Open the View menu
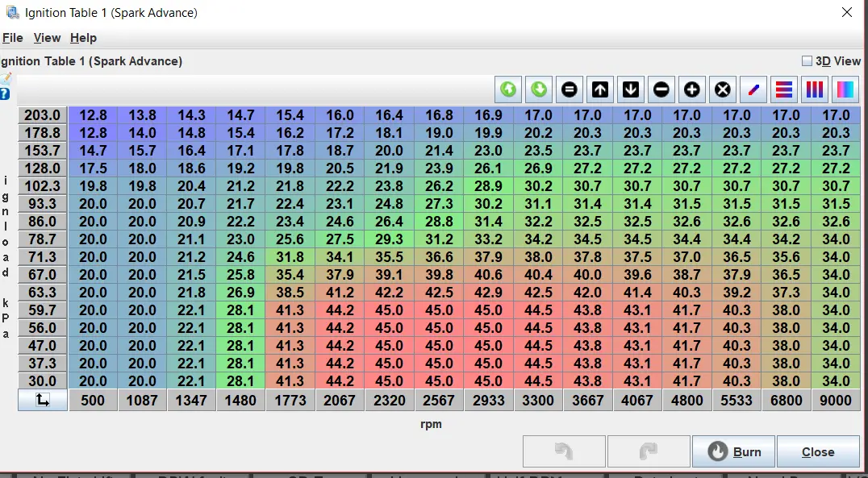The height and width of the screenshot is (478, 868). 47,38
